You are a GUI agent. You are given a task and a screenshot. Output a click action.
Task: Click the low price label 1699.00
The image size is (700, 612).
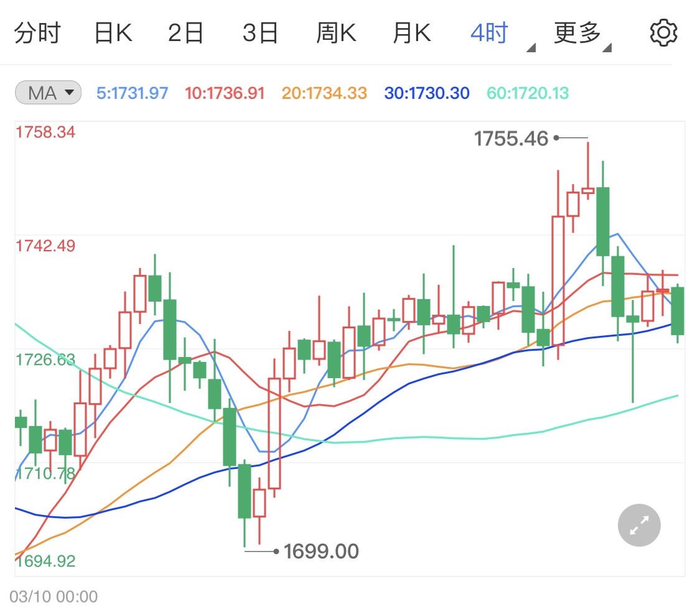click(x=321, y=551)
